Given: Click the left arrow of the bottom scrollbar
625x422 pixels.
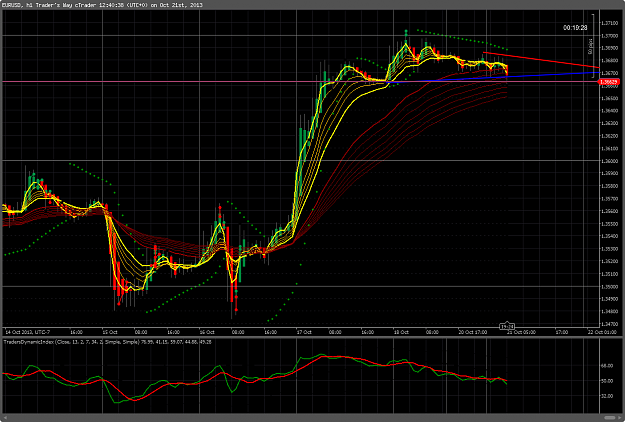Looking at the screenshot, I should 5,418.
